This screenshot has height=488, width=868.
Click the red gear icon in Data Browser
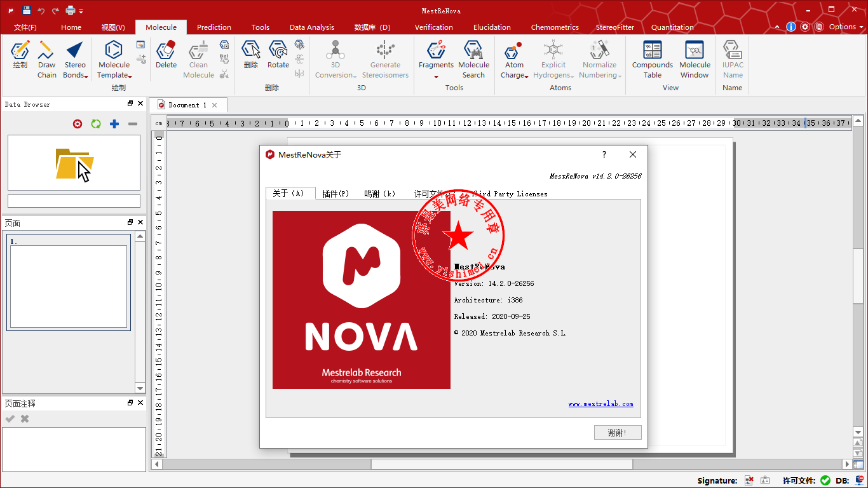(x=78, y=124)
